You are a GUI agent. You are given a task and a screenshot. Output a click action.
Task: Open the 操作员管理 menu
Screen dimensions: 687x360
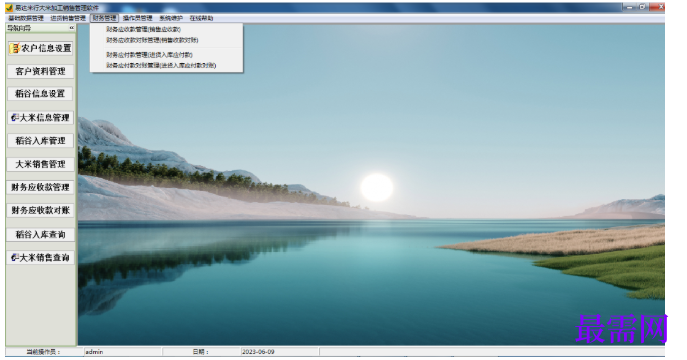point(138,18)
